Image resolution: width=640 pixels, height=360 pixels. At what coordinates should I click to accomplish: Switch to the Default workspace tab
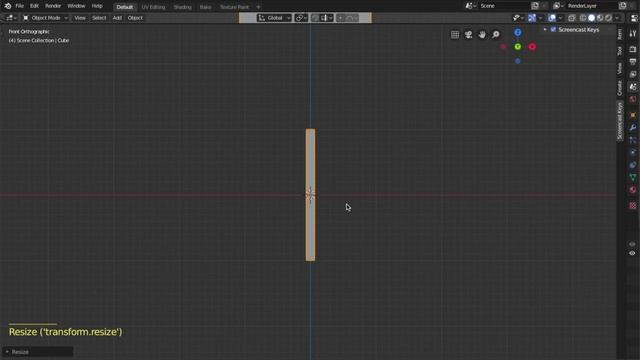[x=124, y=7]
